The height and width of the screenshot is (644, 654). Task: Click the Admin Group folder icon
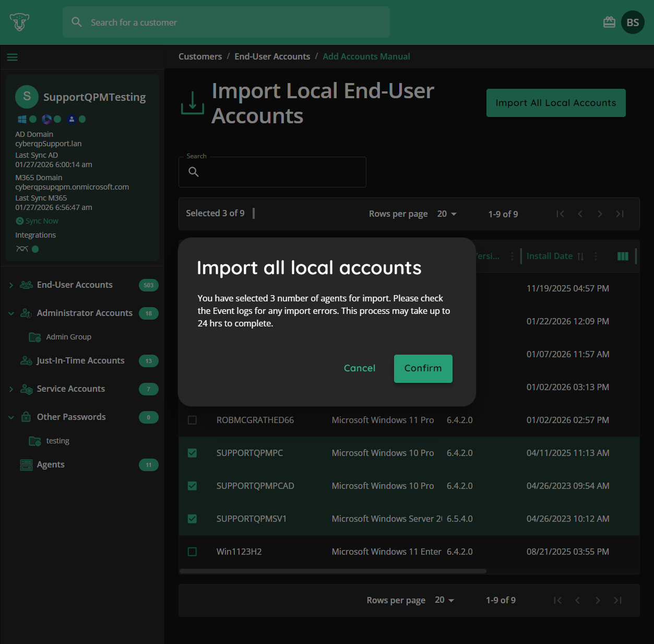[x=35, y=337]
